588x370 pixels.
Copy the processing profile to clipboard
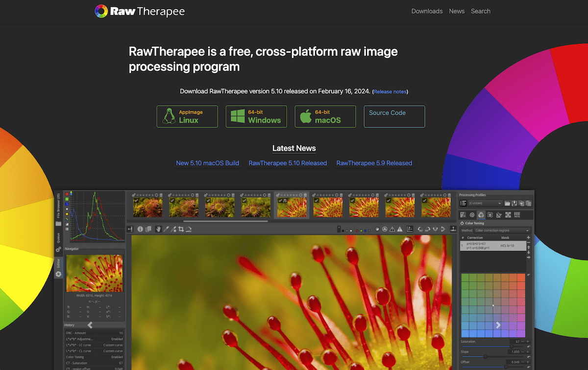pyautogui.click(x=522, y=203)
